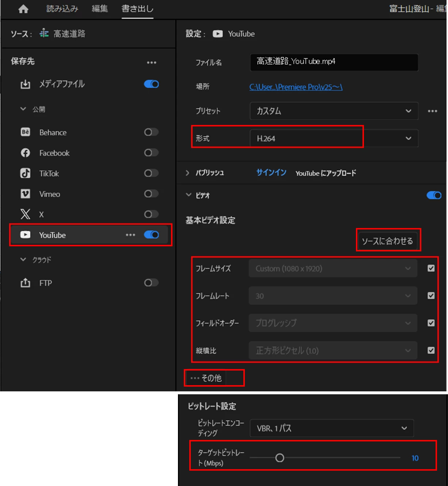The height and width of the screenshot is (486, 448).
Task: Open the YouTube row more options
Action: click(x=130, y=235)
